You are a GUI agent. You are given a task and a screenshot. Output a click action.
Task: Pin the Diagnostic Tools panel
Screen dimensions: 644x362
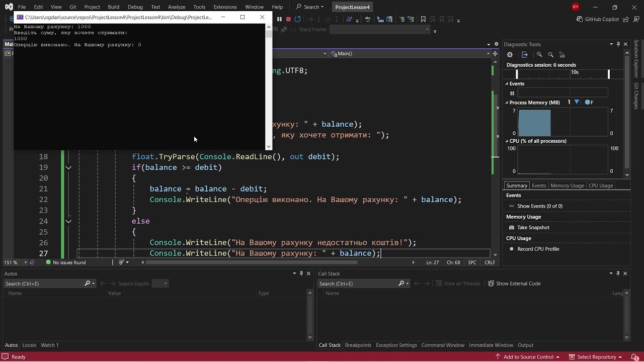click(618, 44)
